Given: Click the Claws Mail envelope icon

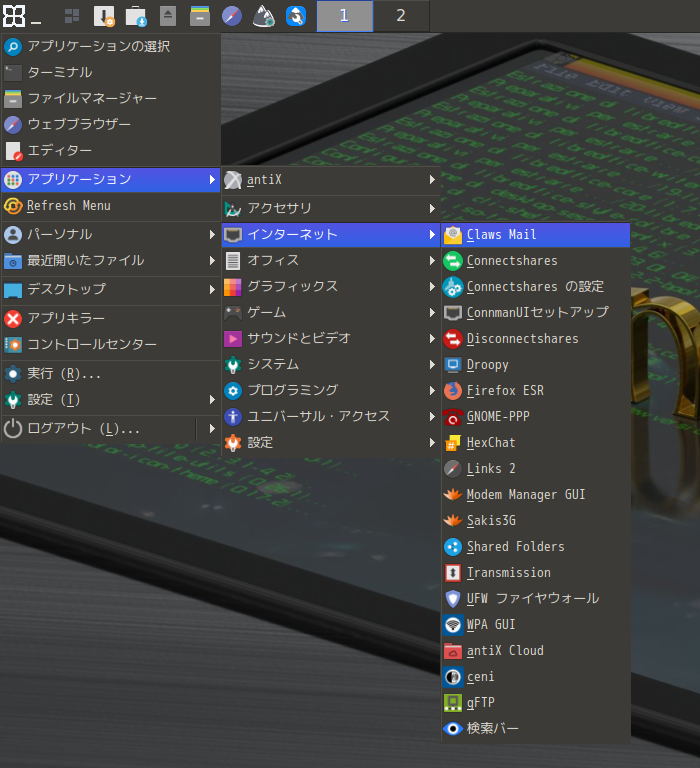Looking at the screenshot, I should pyautogui.click(x=453, y=235).
